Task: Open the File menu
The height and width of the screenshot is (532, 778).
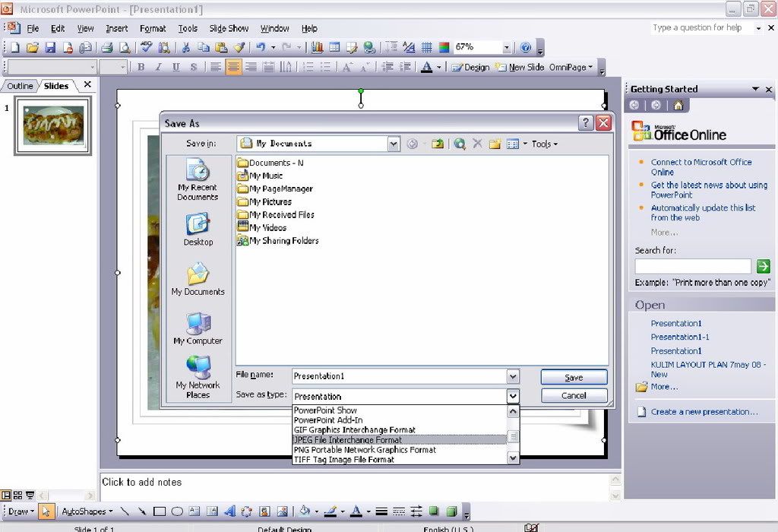Action: click(x=33, y=28)
